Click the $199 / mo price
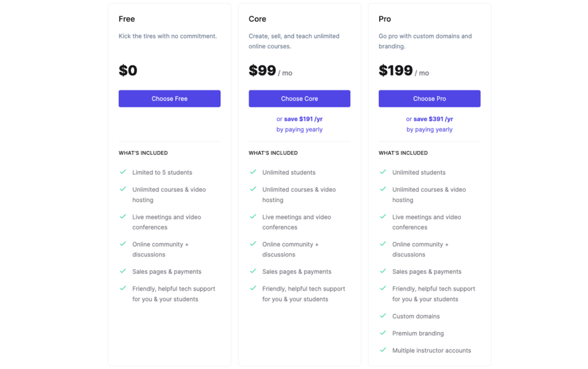This screenshot has width=588, height=369. click(404, 71)
